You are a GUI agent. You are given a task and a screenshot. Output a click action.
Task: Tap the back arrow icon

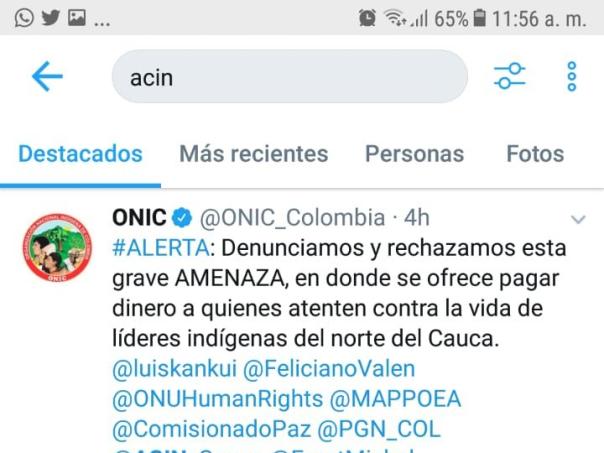[x=47, y=76]
